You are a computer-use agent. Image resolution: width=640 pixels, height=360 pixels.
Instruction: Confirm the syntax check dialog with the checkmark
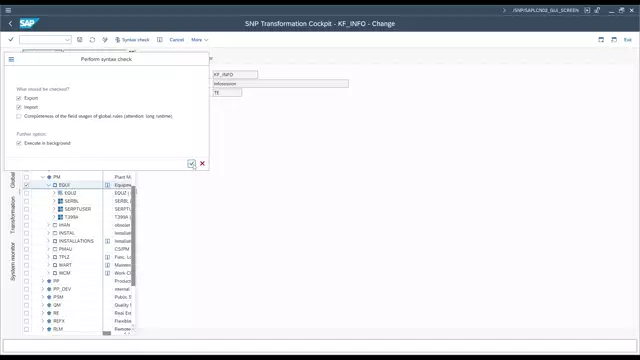click(191, 163)
